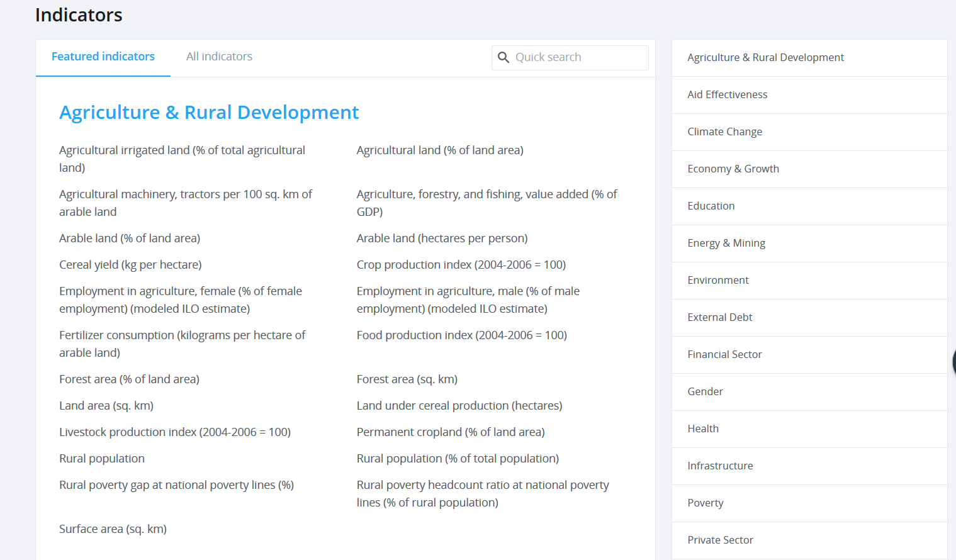Select Education from the topic list

(711, 206)
